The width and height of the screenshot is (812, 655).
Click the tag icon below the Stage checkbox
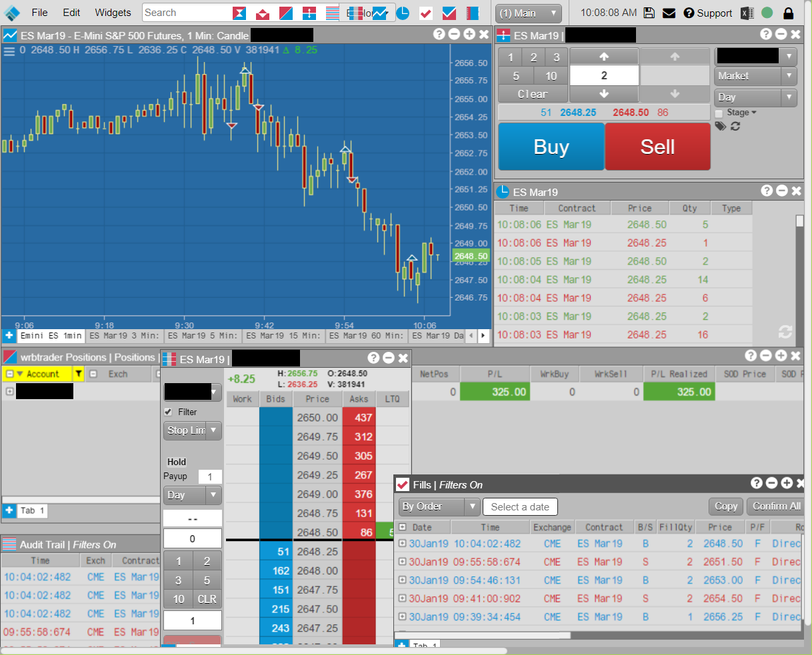721,126
